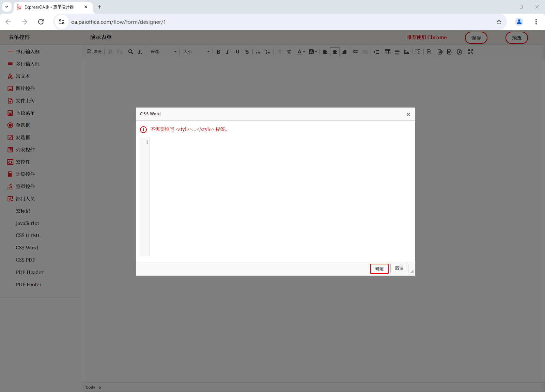Align text left
The image size is (545, 392).
[325, 52]
